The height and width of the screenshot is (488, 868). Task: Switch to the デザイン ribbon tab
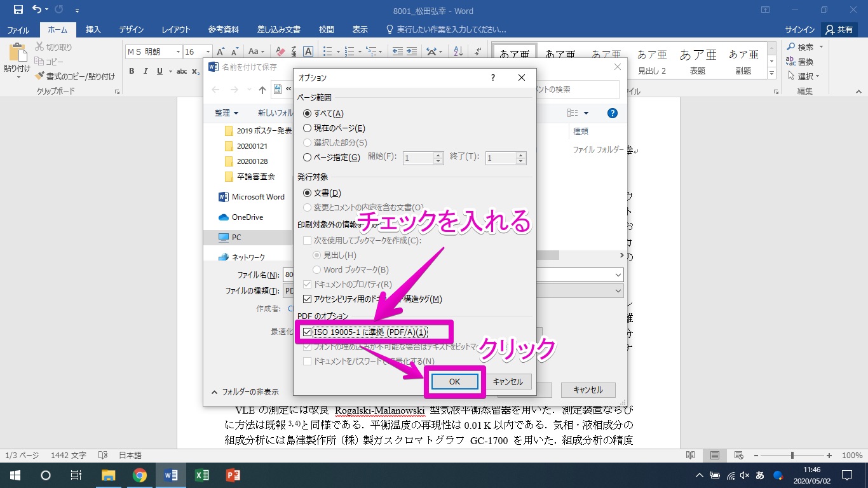click(131, 29)
